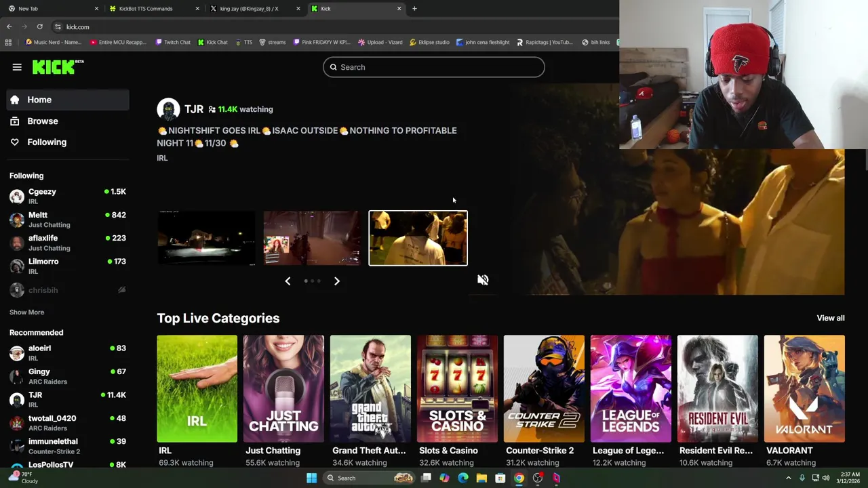The height and width of the screenshot is (488, 868).
Task: Click Lilmorro avatar in Following list
Action: 17,266
